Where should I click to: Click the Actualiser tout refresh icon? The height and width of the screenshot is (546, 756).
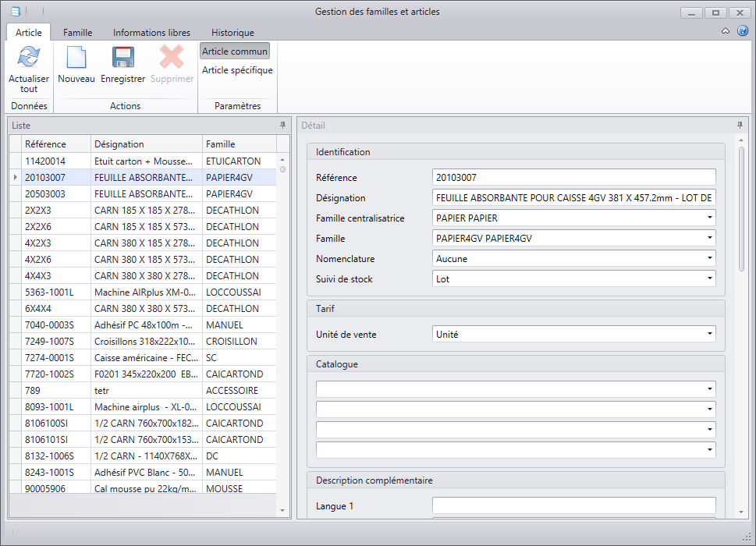pos(29,58)
